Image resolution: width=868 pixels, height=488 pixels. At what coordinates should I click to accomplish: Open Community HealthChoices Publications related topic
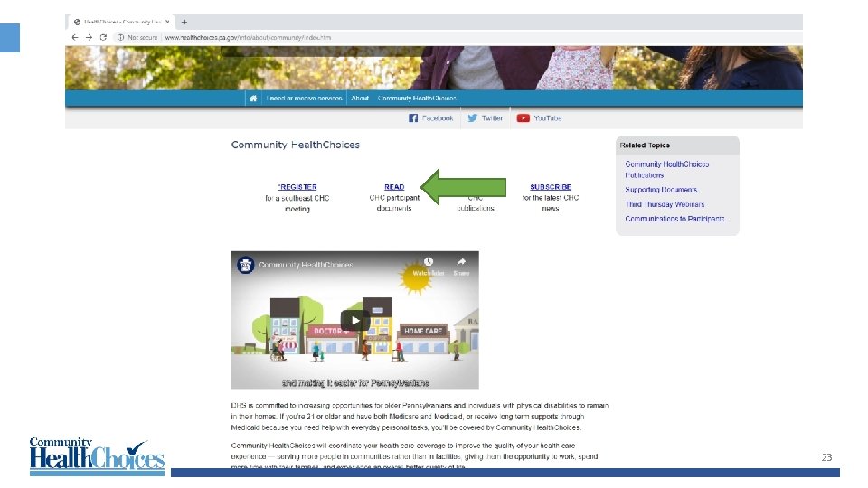coord(667,169)
